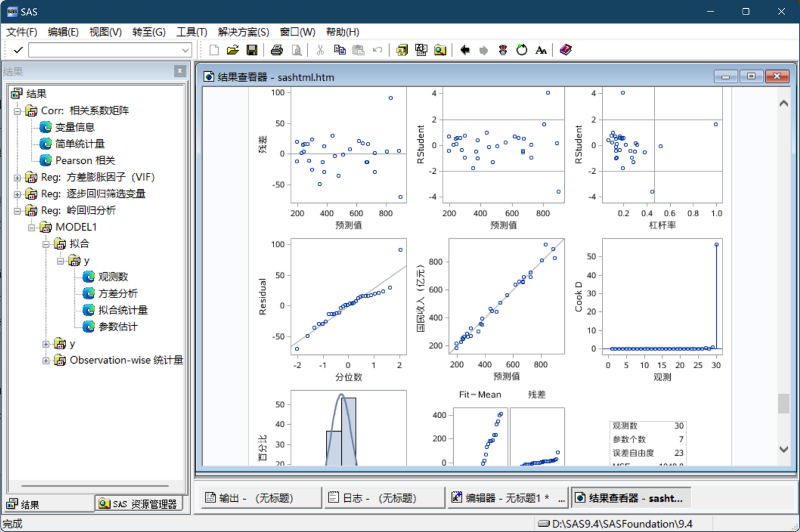Expand the Observation-wise 统计量 node
The width and height of the screenshot is (800, 532).
[46, 361]
